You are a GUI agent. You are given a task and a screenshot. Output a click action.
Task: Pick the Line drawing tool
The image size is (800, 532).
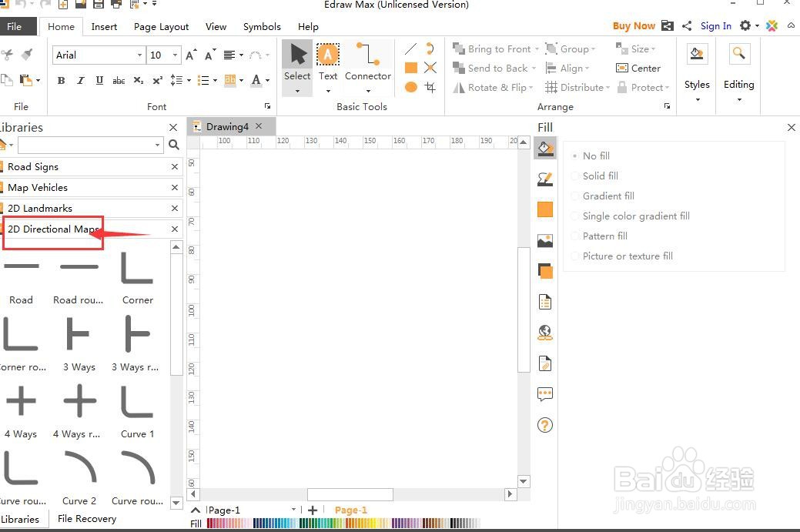(410, 49)
